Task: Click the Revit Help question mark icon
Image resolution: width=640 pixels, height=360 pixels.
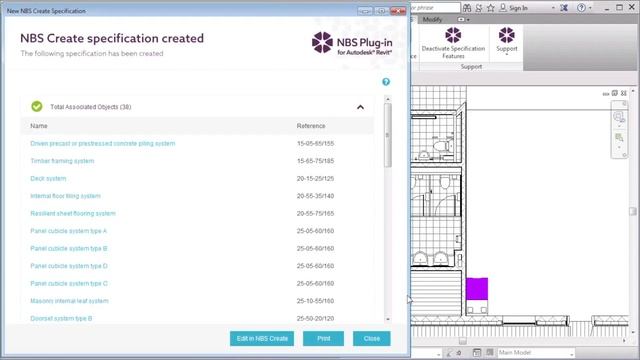Action: tap(581, 8)
